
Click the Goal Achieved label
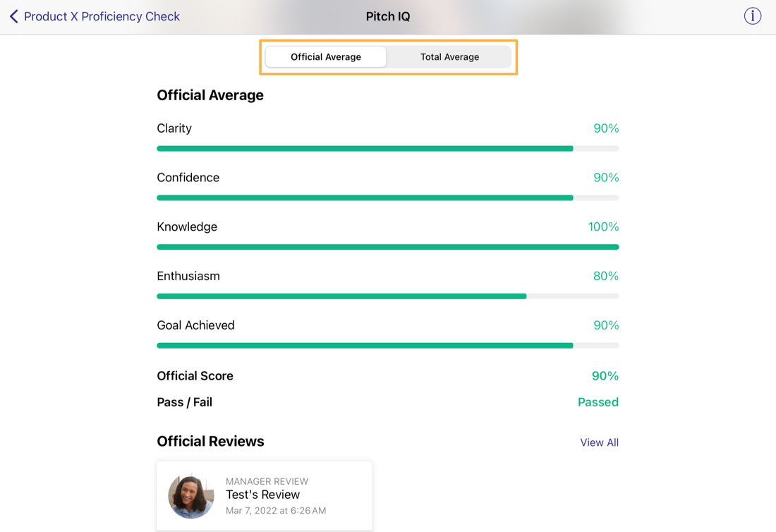point(195,325)
